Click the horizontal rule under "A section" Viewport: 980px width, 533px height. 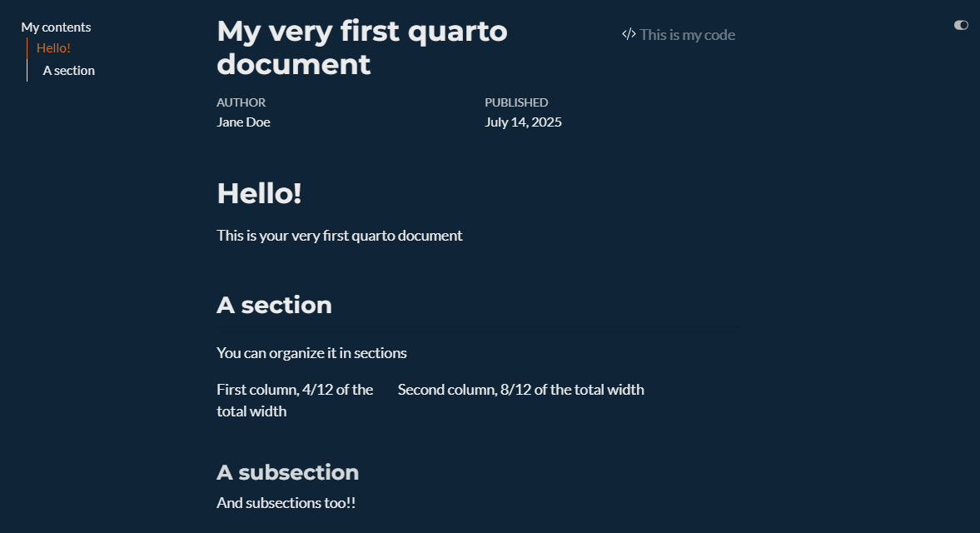point(477,326)
